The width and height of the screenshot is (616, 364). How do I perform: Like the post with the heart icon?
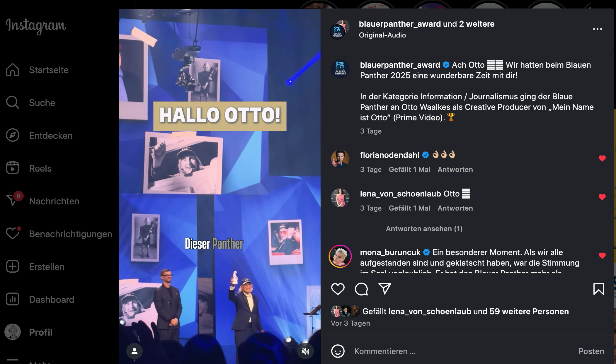pyautogui.click(x=338, y=289)
